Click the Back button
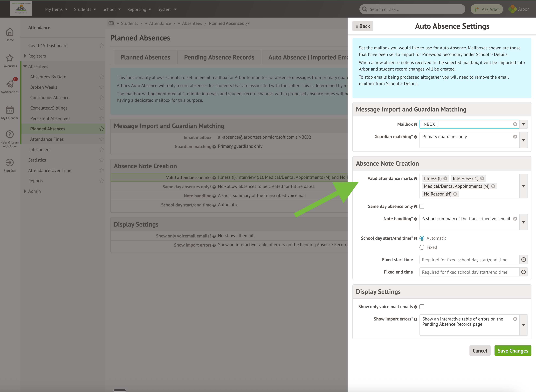This screenshot has width=536, height=392. click(363, 26)
